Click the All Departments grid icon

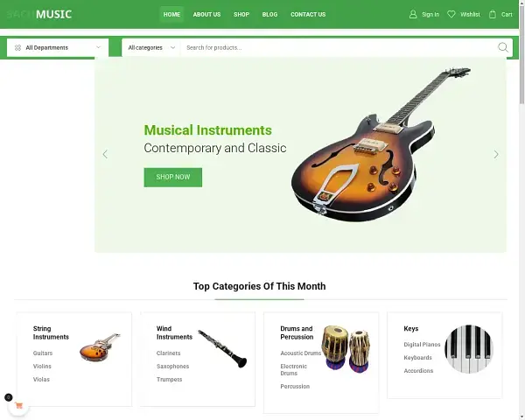[x=17, y=47]
